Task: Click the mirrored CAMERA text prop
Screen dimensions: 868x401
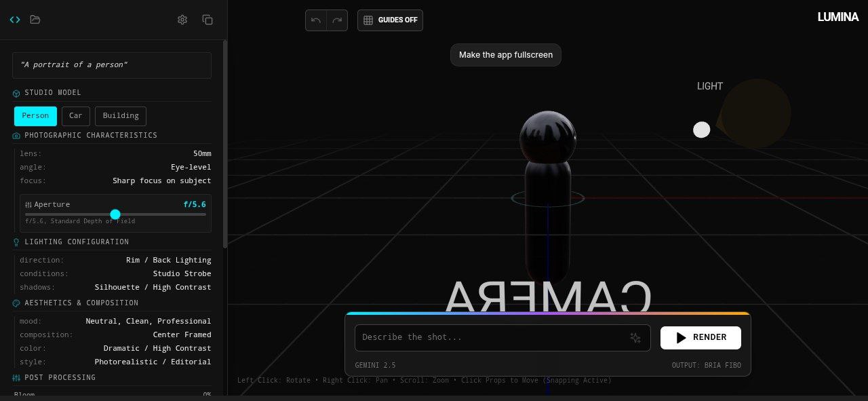Action: pos(548,296)
